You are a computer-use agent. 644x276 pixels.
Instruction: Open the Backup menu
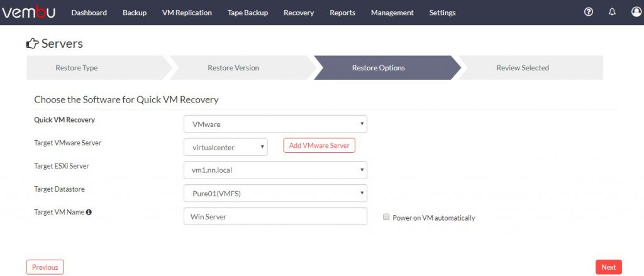(135, 13)
